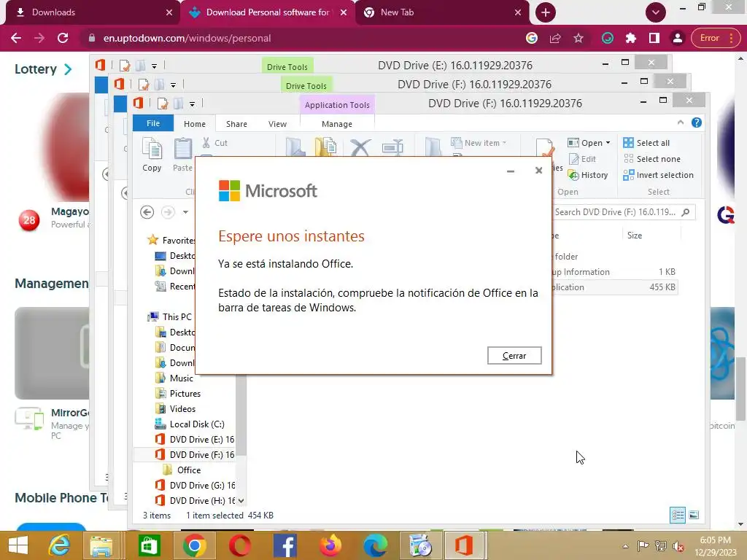The image size is (747, 560).
Task: Expand the Open dropdown arrow in the ribbon
Action: [608, 143]
